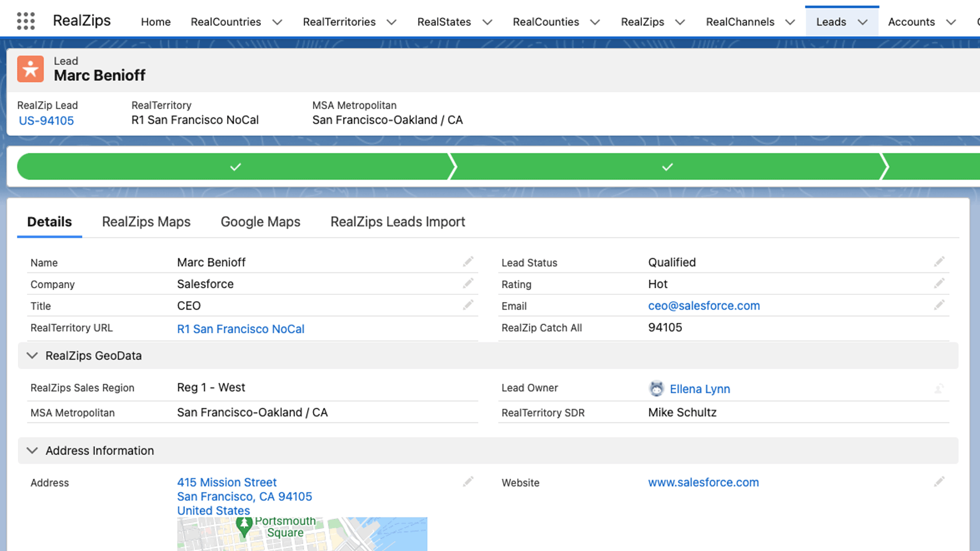Edit the Company field via pencil icon
Viewport: 980px width, 551px height.
pos(468,283)
